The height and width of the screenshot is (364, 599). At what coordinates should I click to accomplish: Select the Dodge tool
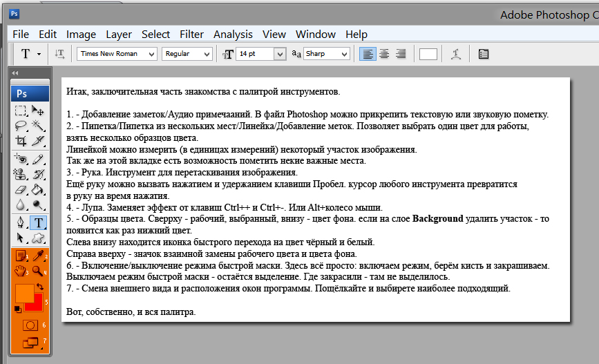(x=38, y=205)
